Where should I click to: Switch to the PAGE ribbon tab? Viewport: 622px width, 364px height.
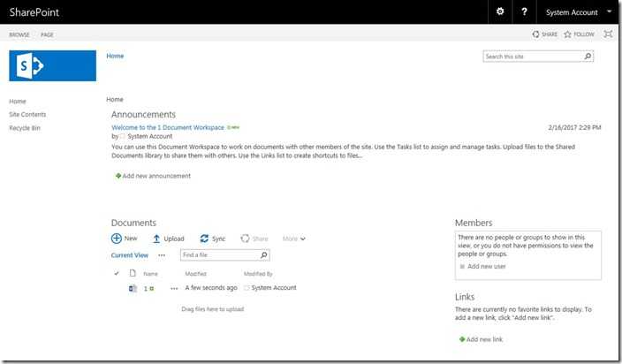click(47, 34)
